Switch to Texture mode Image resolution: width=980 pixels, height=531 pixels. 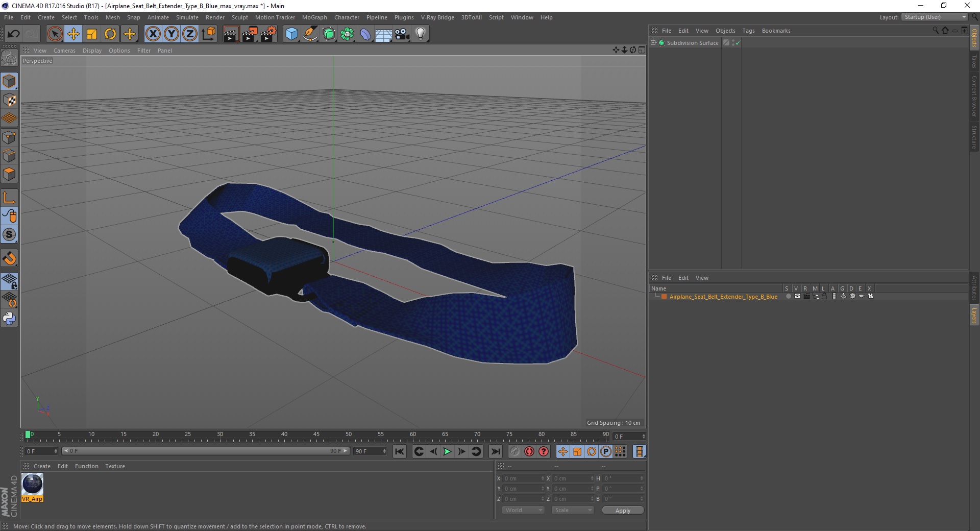pyautogui.click(x=9, y=100)
